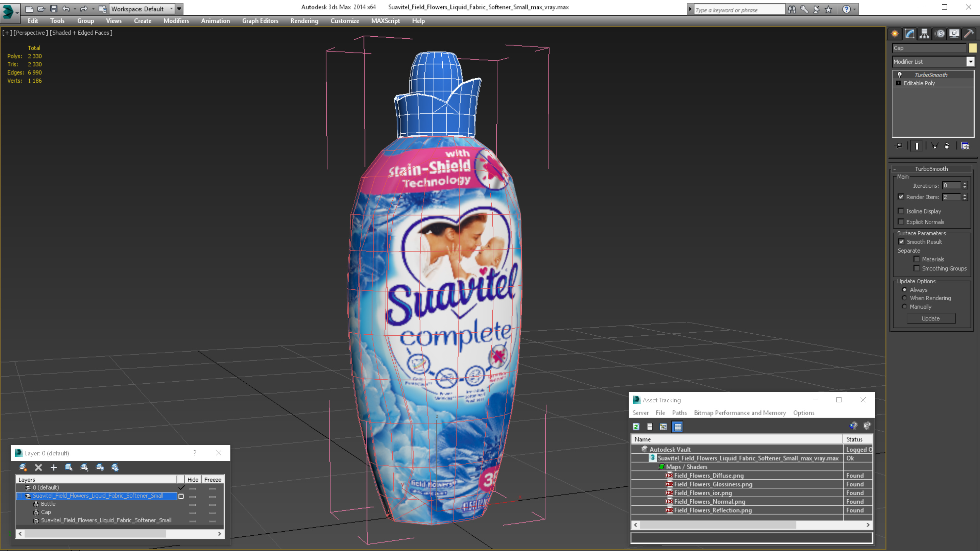Viewport: 980px width, 551px height.
Task: Click Configure Modifier Sets icon
Action: click(x=965, y=146)
